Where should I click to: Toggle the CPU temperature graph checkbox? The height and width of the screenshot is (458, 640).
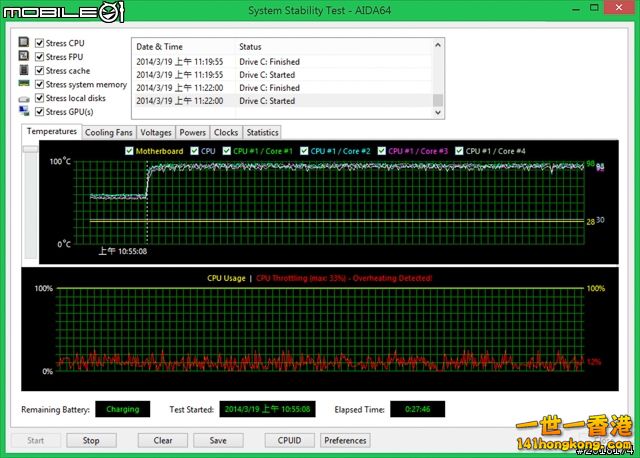[x=194, y=151]
